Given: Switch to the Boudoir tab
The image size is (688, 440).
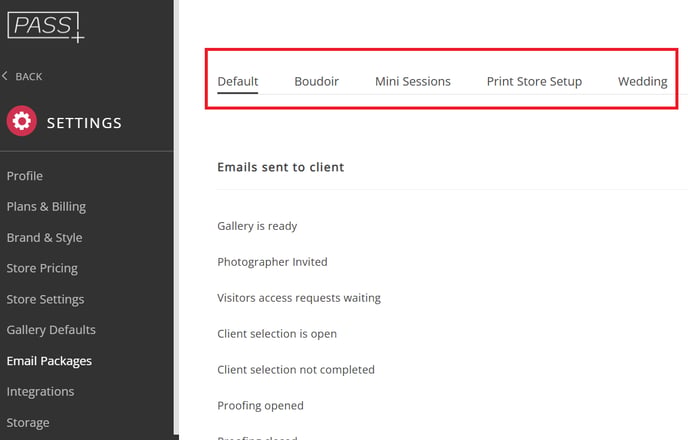Looking at the screenshot, I should 316,82.
